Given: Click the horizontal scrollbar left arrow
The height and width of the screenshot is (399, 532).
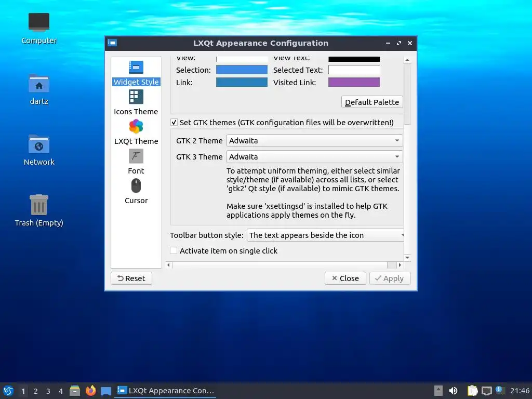Looking at the screenshot, I should pyautogui.click(x=169, y=265).
